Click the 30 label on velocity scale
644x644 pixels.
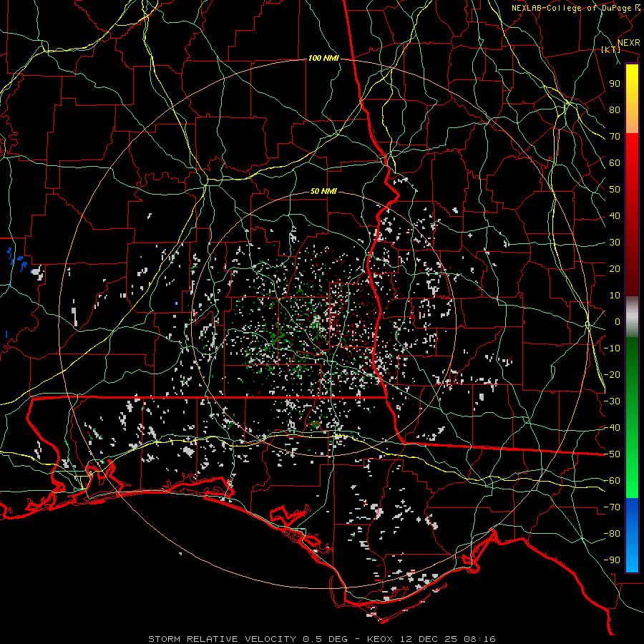[615, 243]
